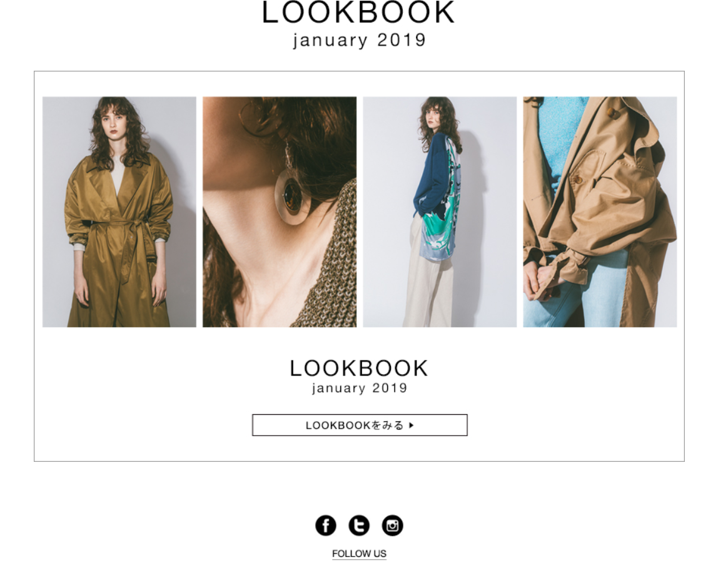Select the january 2019 text below photos
The height and width of the screenshot is (562, 728).
coord(360,388)
